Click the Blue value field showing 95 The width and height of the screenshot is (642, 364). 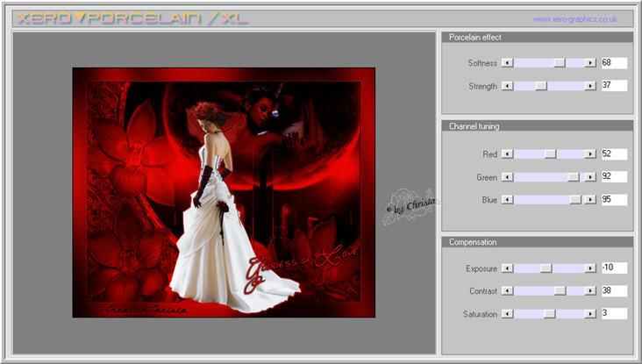pos(614,199)
